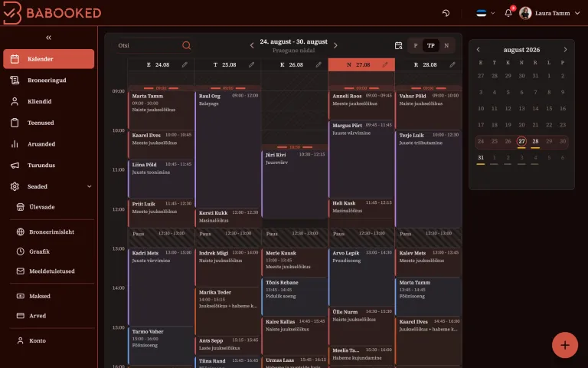Image resolution: width=588 pixels, height=368 pixels.
Task: Open the calendar settings icon beside view switcher
Action: (399, 45)
